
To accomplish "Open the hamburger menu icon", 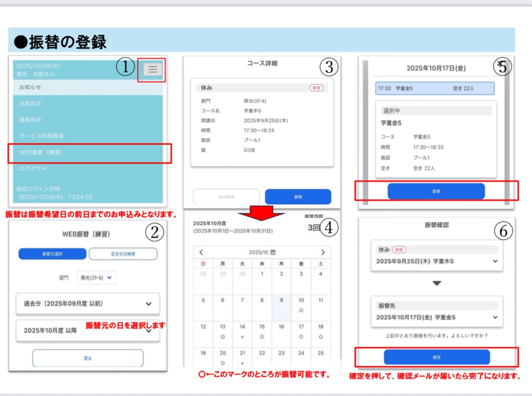I will point(152,70).
